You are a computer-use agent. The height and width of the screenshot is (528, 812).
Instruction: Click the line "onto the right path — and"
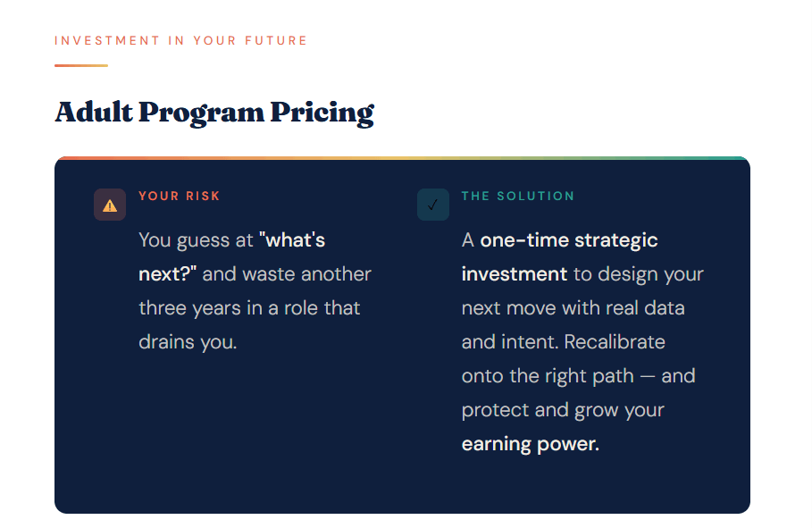pyautogui.click(x=578, y=376)
